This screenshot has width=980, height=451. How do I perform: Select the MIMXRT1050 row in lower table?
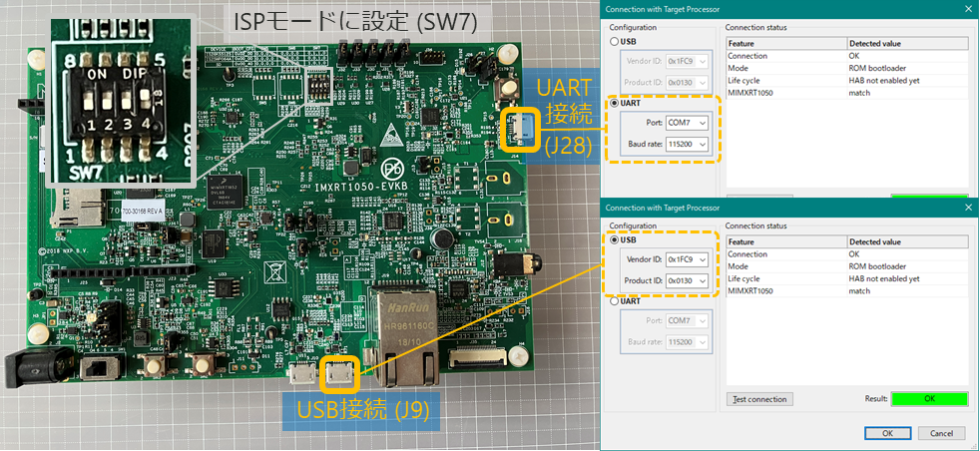coord(785,290)
